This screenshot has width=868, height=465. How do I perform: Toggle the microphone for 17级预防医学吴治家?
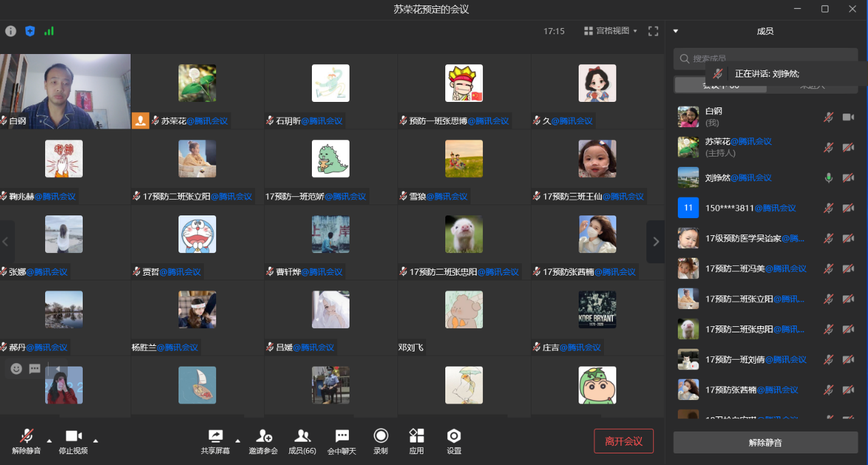(x=828, y=238)
